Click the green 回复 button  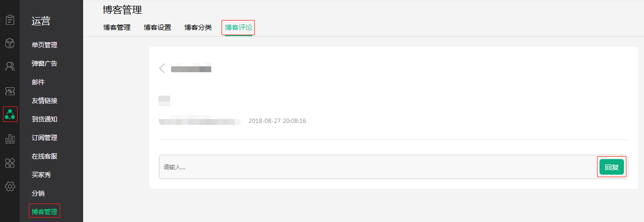click(x=612, y=167)
